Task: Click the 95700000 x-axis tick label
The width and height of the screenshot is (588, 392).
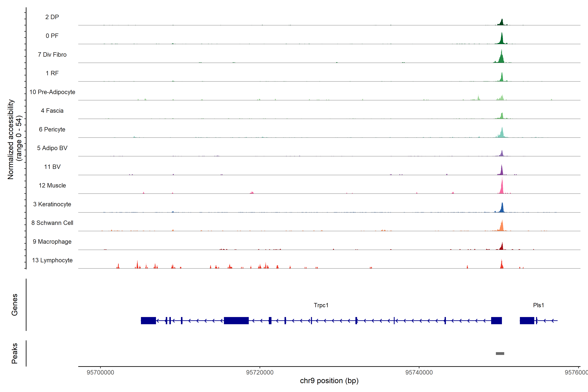Action: (100, 372)
